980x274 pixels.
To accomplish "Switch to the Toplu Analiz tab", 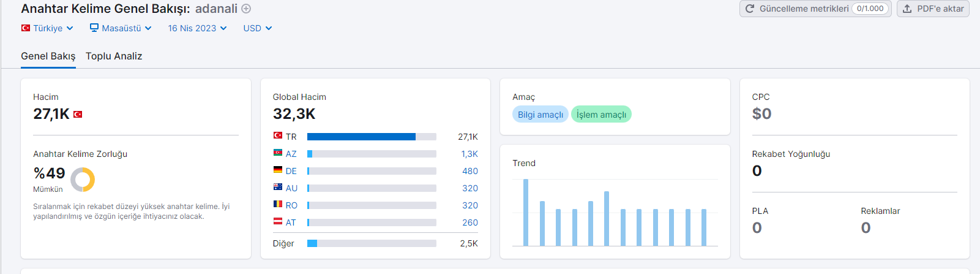I will point(114,56).
